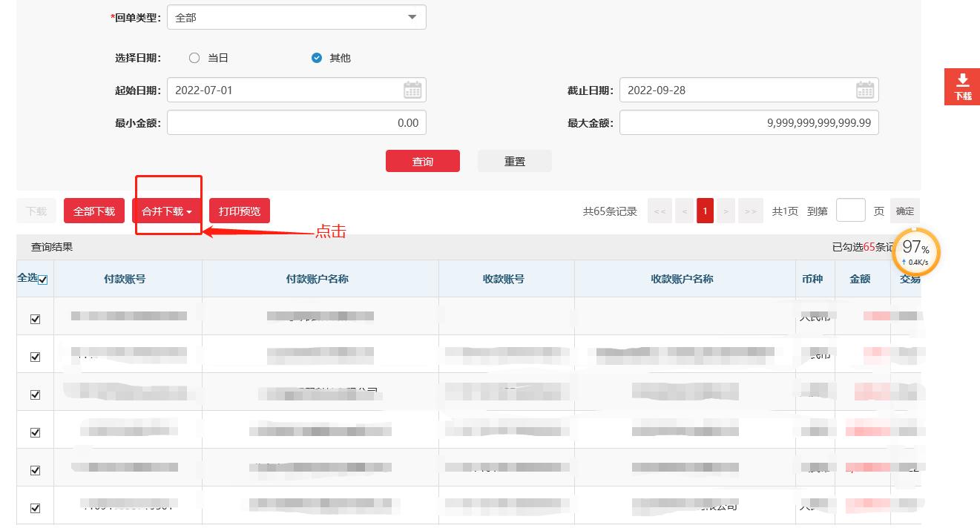Click inside the page number input box

851,211
